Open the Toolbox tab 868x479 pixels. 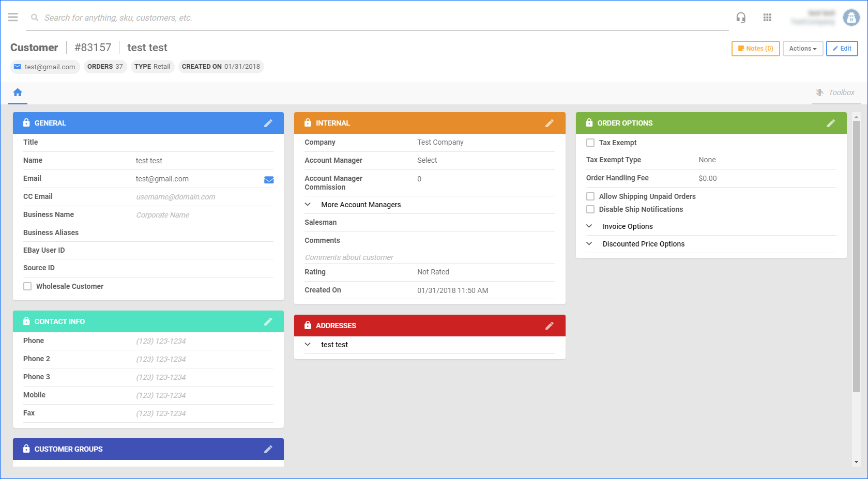click(835, 92)
